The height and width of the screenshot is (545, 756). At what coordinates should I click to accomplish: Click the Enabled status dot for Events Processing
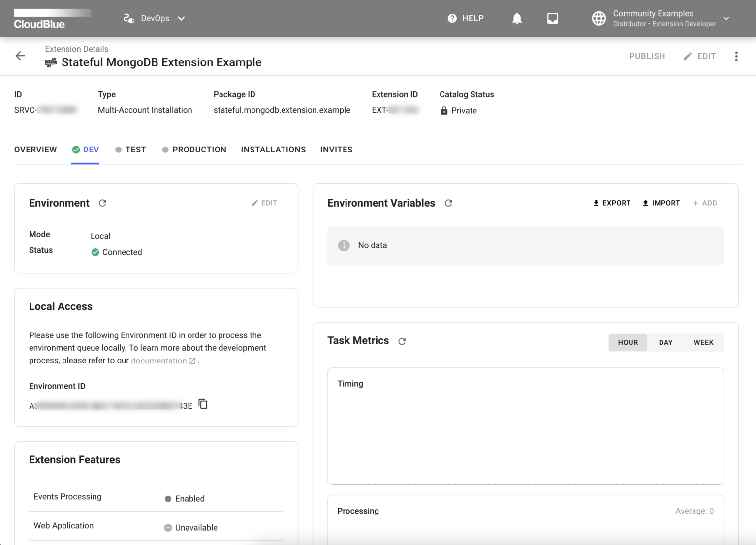[168, 499]
